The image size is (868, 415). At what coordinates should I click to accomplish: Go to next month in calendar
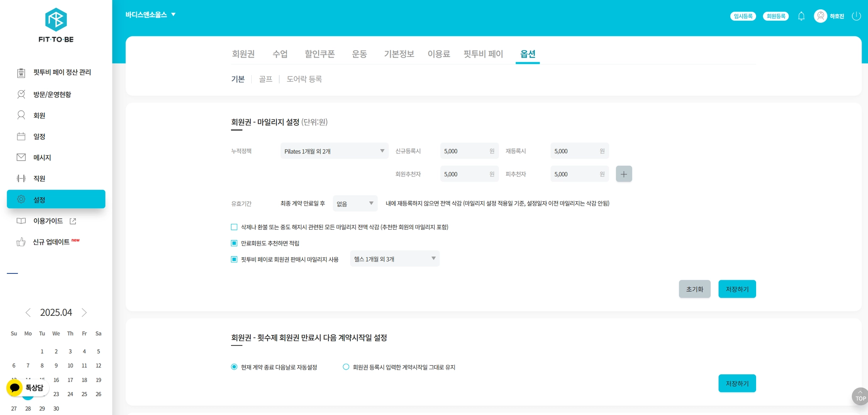84,312
